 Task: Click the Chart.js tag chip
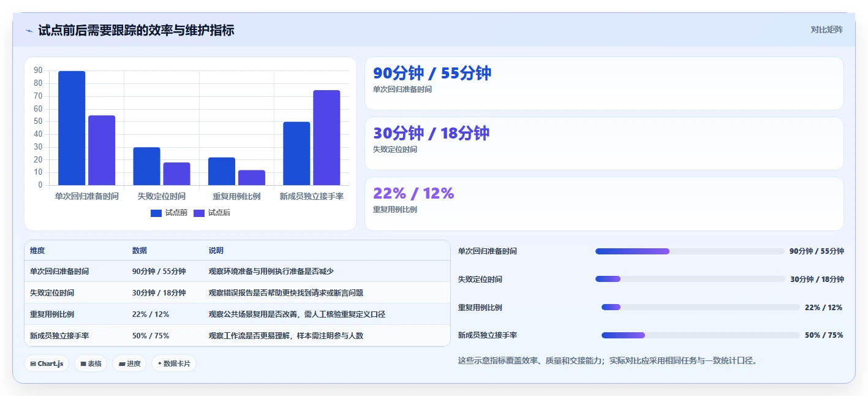[x=47, y=364]
